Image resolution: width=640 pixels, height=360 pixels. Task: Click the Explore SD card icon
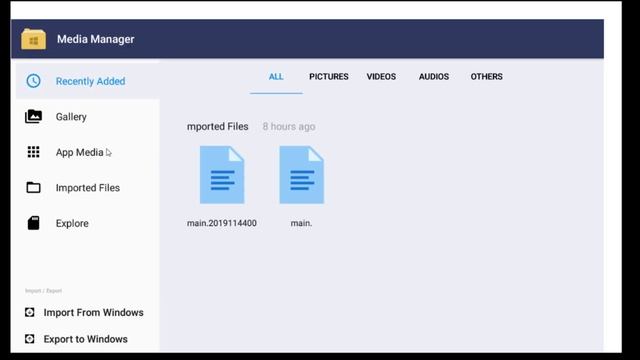(x=33, y=223)
